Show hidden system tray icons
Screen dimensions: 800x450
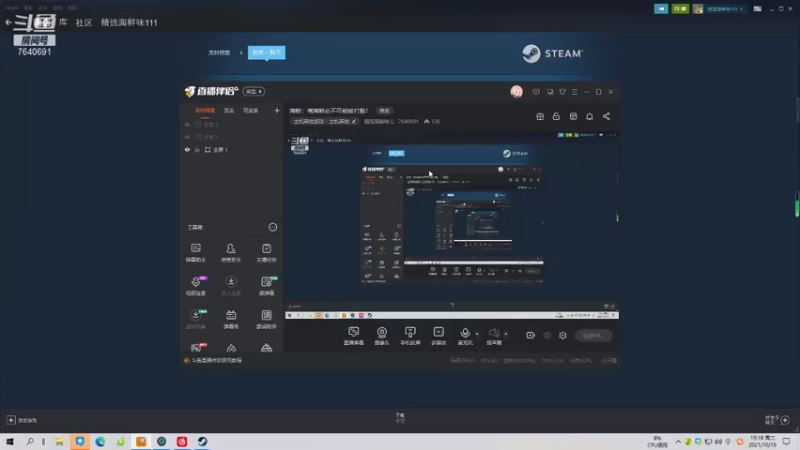pos(678,442)
